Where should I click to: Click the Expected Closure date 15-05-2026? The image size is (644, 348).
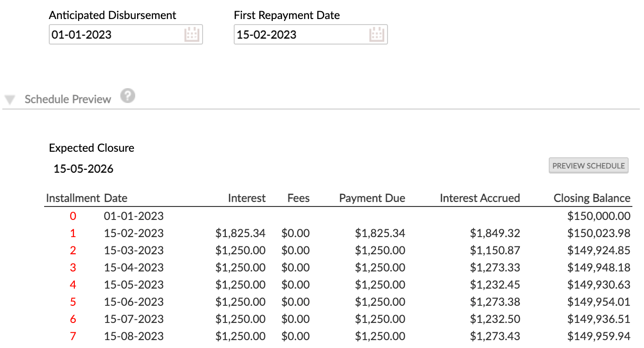click(84, 169)
